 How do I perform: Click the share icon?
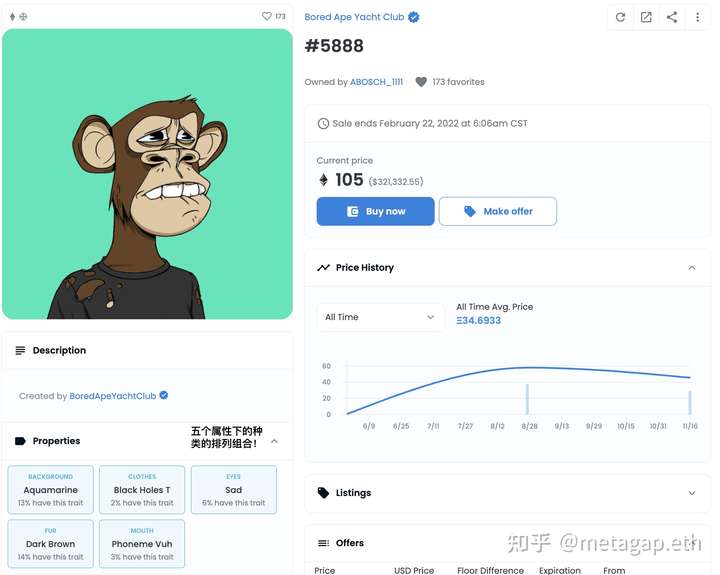(672, 17)
